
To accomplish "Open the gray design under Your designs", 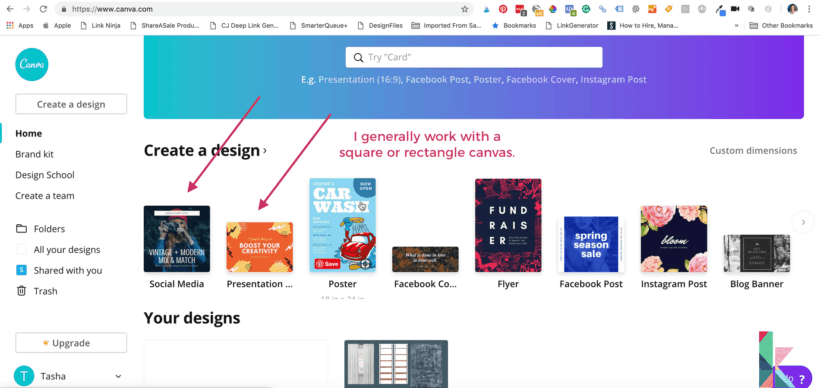I will coord(396,364).
